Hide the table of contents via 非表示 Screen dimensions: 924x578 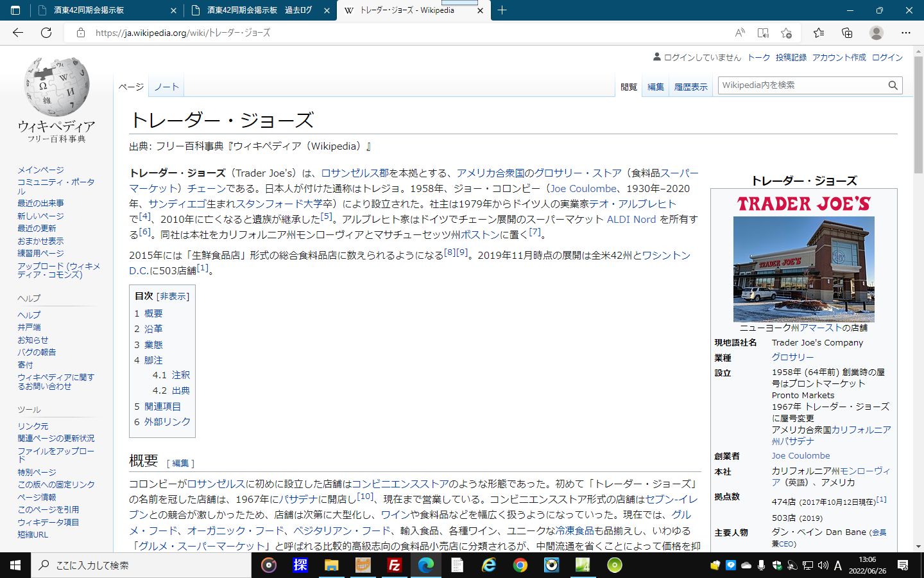tap(173, 296)
